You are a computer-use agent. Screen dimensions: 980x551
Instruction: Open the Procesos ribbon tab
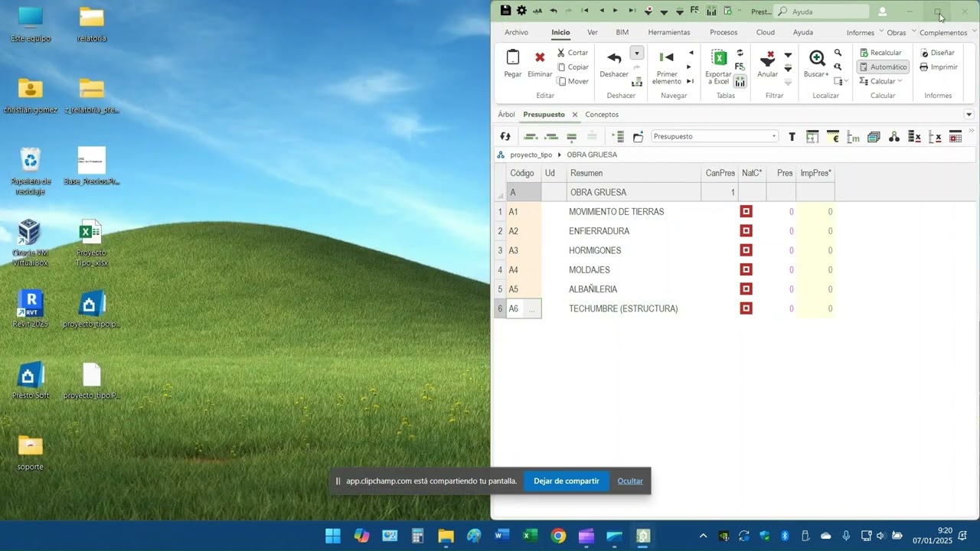coord(724,32)
